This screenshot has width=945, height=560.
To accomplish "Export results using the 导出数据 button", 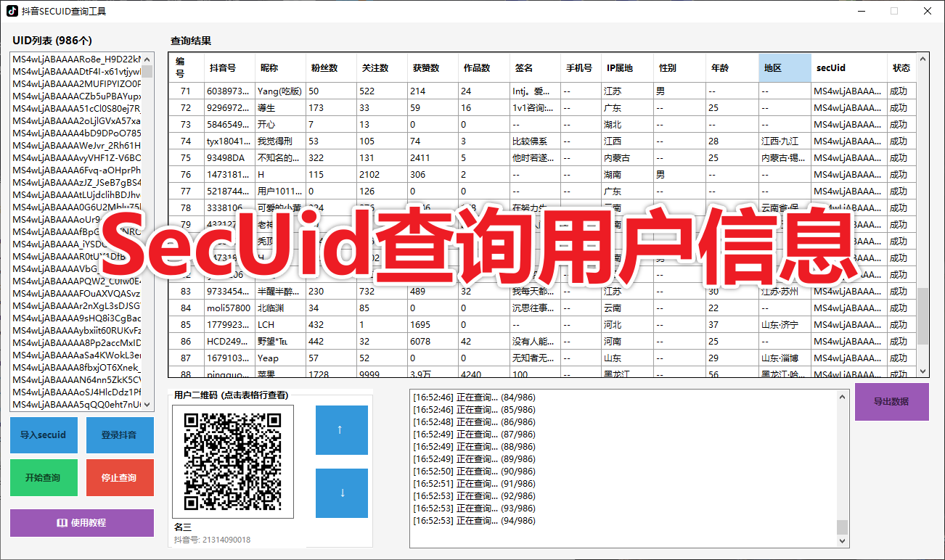I will pos(891,401).
